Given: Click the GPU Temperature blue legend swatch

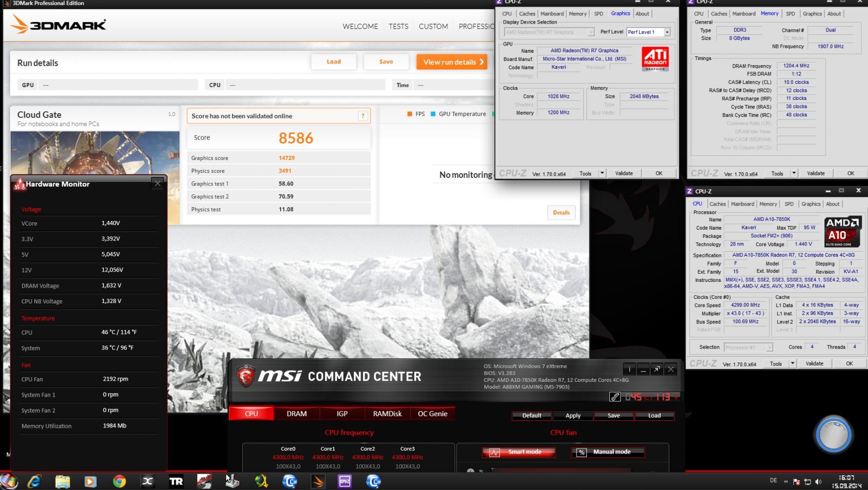Looking at the screenshot, I should (x=433, y=114).
